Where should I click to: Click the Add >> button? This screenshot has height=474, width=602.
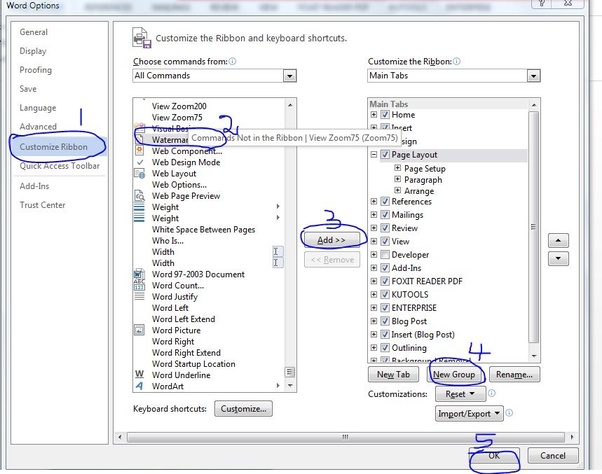332,240
